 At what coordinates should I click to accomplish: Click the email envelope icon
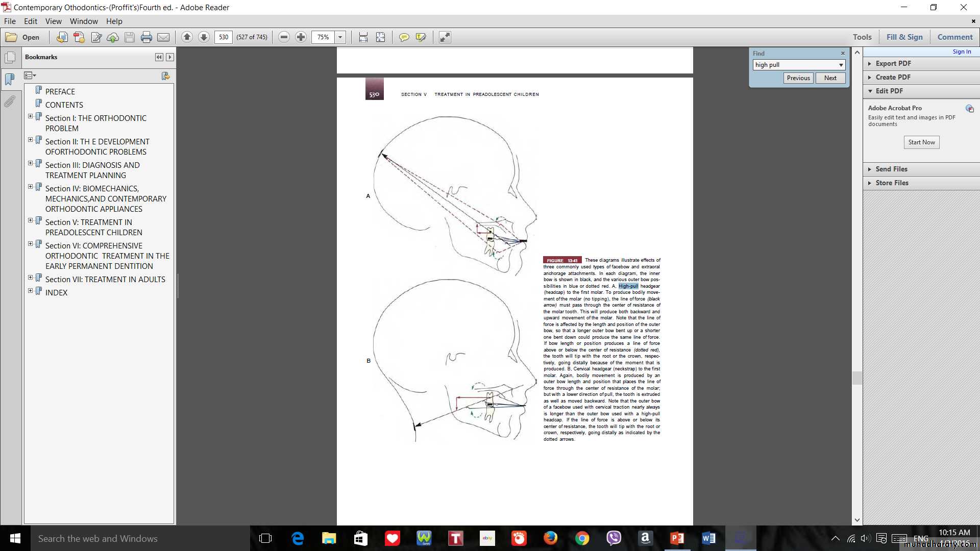pyautogui.click(x=163, y=37)
